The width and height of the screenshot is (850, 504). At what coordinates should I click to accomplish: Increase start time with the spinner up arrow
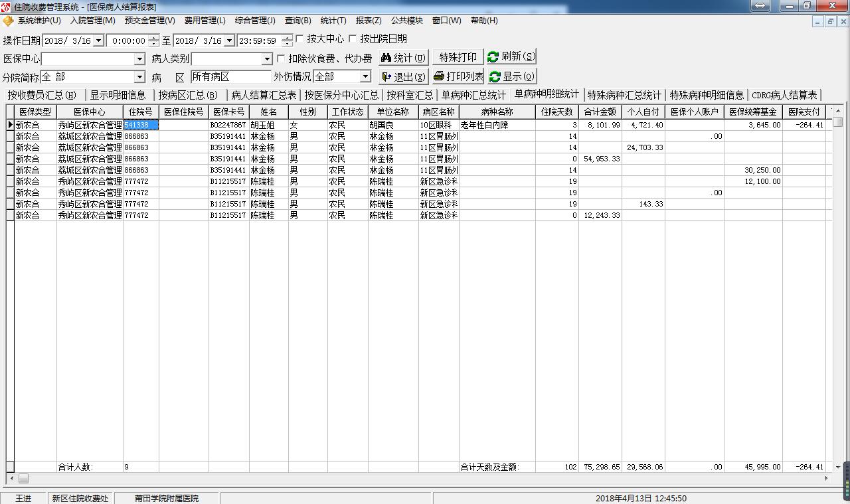tap(154, 37)
